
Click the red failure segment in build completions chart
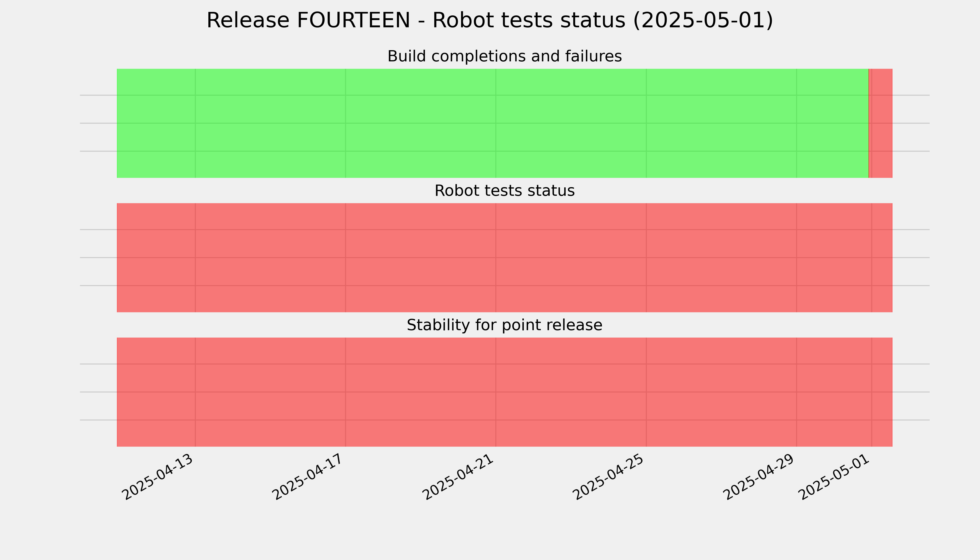pos(881,123)
